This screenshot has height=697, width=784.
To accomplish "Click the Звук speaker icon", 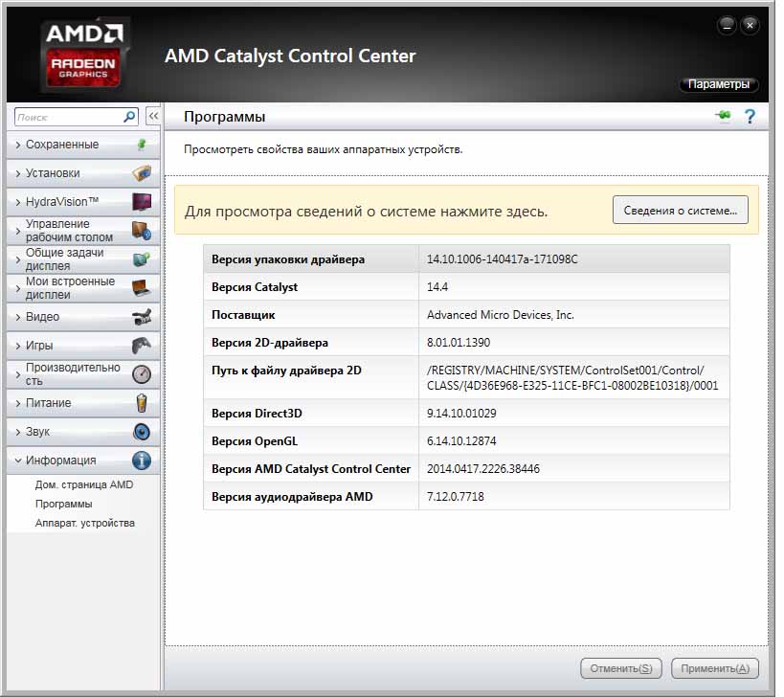I will [142, 432].
